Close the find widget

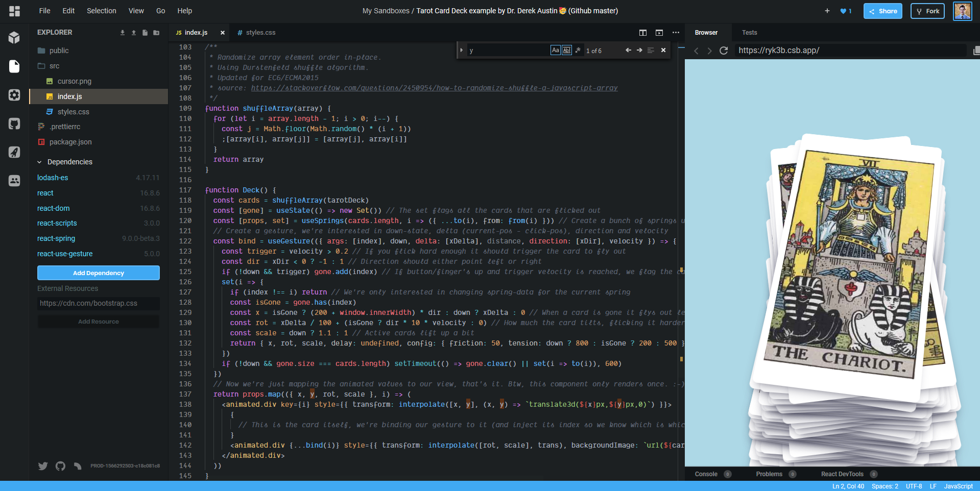(x=663, y=50)
